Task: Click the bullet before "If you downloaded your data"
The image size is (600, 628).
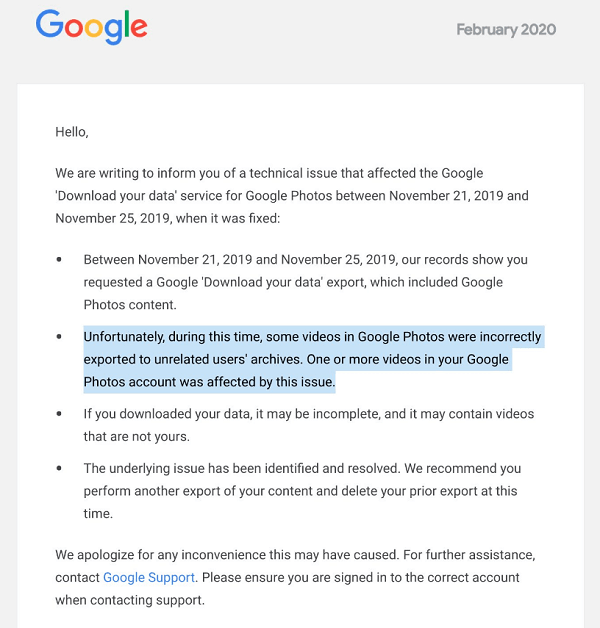Action: [59, 414]
